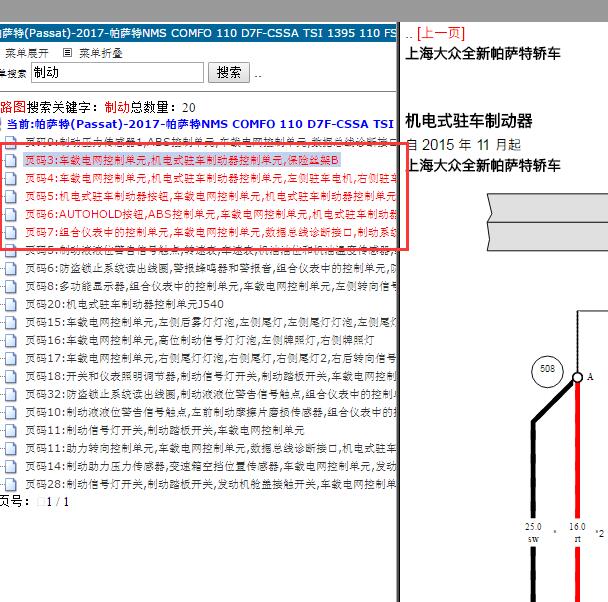The height and width of the screenshot is (602, 608).
Task: Click the page icon beside 页码14 制动助力压力传感器 row
Action: click(10, 466)
